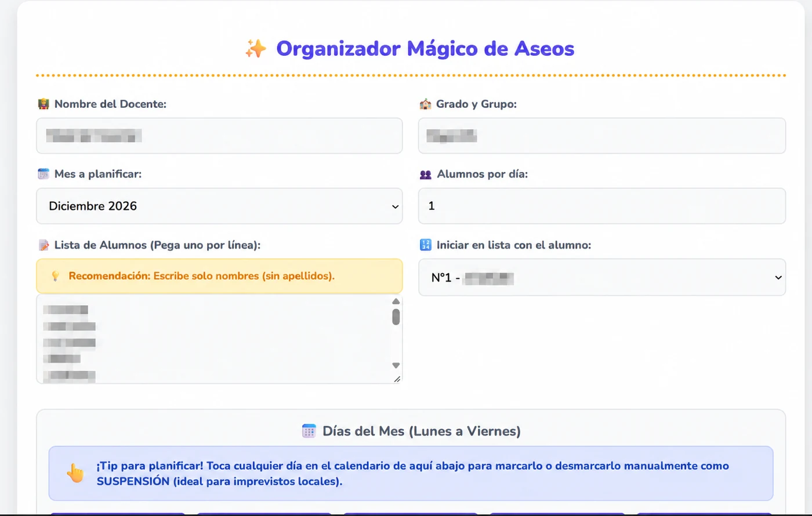The height and width of the screenshot is (516, 812).
Task: Click the Alumnos por día number field
Action: click(x=602, y=206)
